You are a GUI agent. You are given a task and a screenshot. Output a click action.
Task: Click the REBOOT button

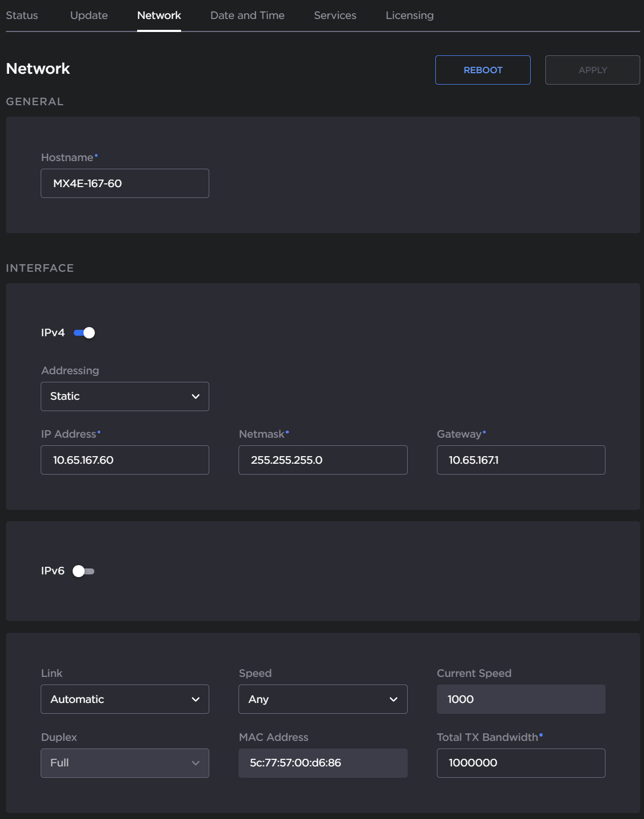coord(482,69)
